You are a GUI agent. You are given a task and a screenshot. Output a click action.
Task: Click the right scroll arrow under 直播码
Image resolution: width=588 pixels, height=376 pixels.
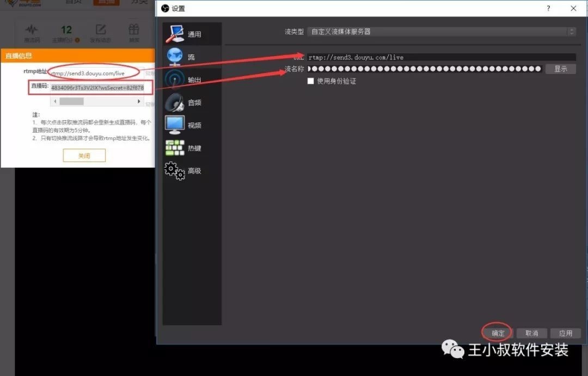pos(139,101)
